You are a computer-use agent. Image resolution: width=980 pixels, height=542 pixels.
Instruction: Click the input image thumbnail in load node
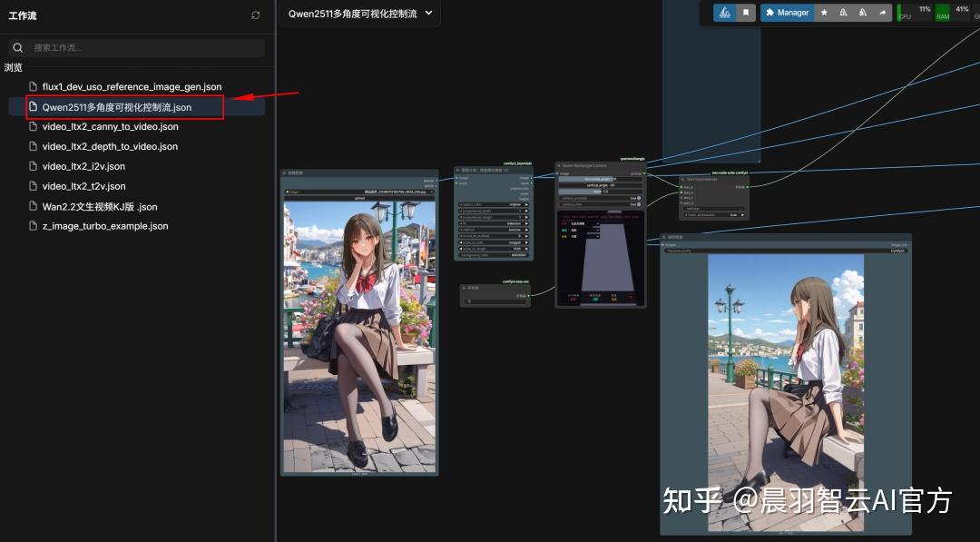(x=359, y=336)
